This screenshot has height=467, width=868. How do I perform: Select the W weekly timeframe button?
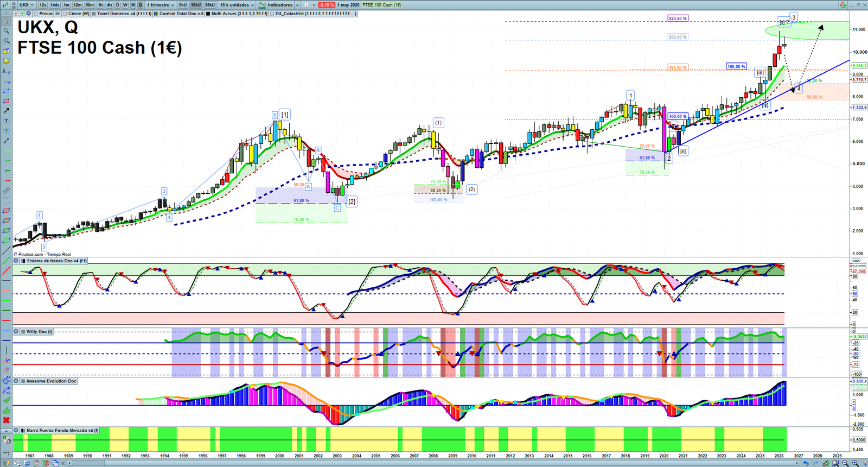(x=125, y=5)
